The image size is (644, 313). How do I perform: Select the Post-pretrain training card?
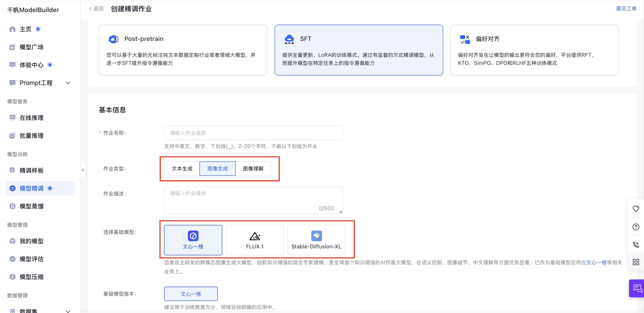pos(183,50)
